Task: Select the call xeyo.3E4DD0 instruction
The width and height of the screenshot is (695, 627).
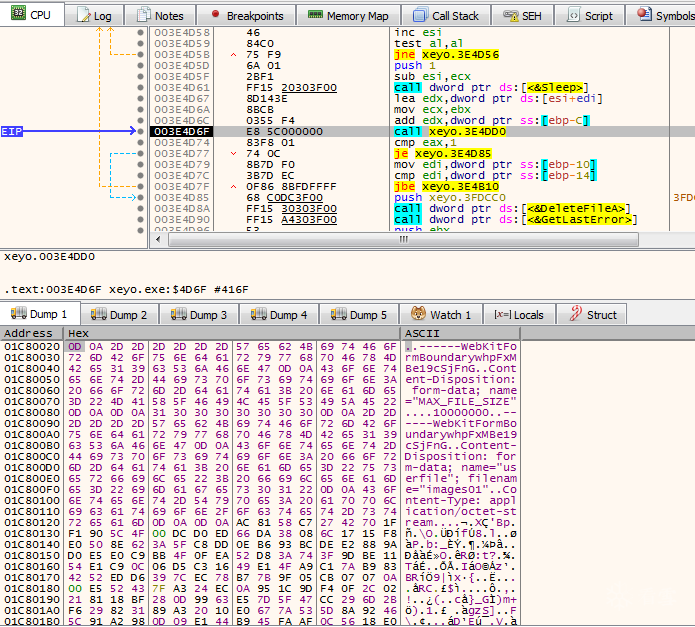Action: pyautogui.click(x=450, y=132)
